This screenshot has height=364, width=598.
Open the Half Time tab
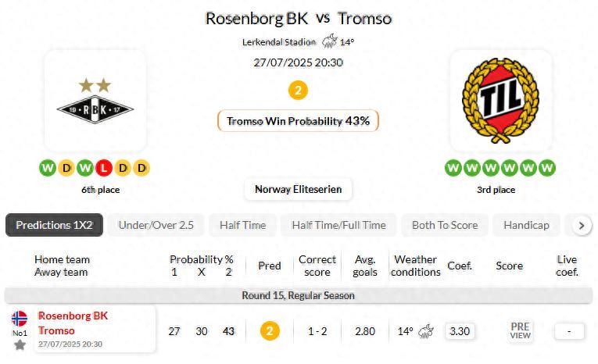(x=242, y=225)
